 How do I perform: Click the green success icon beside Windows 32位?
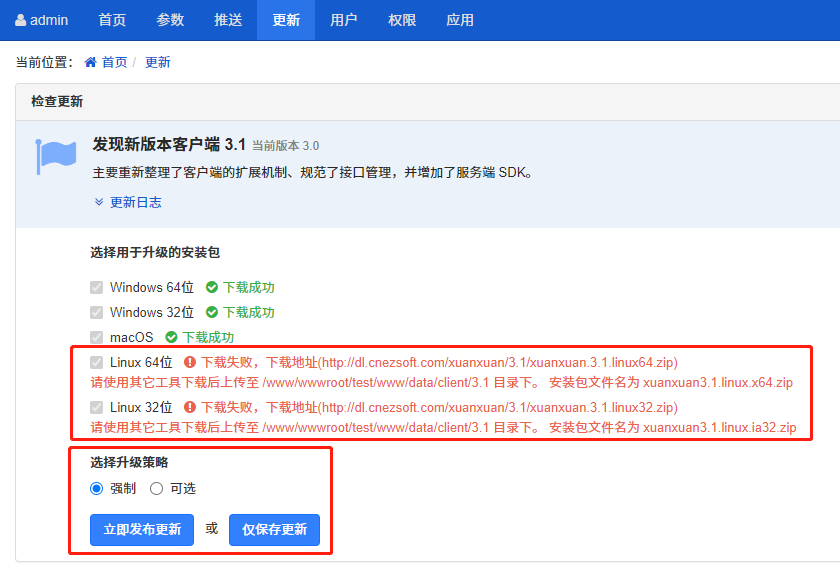coord(212,313)
